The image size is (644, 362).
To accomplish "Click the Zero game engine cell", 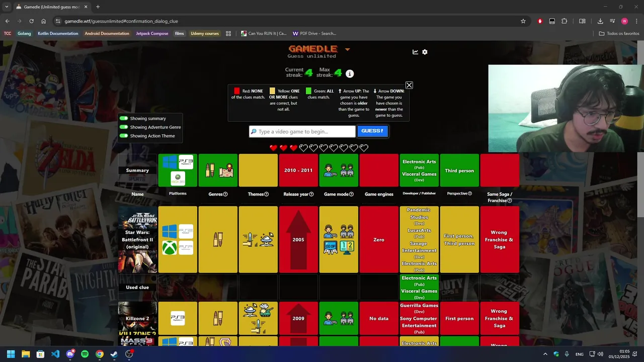I will point(379,239).
